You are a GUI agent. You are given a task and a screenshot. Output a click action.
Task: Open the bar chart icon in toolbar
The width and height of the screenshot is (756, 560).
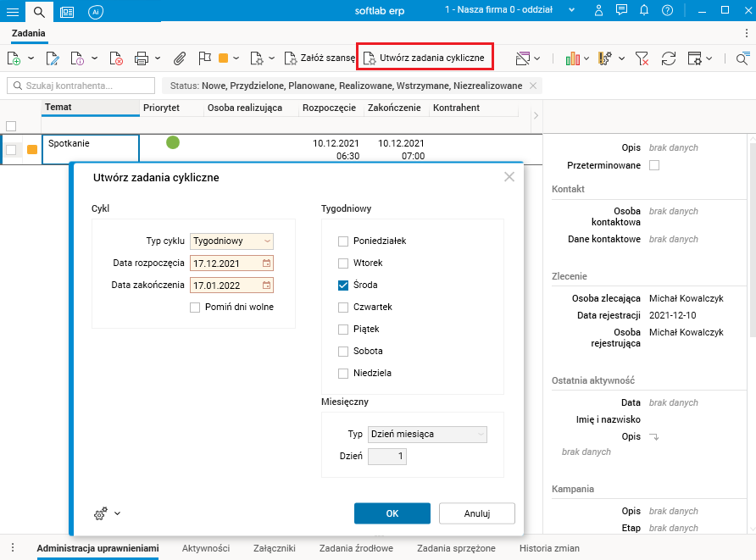pos(573,58)
